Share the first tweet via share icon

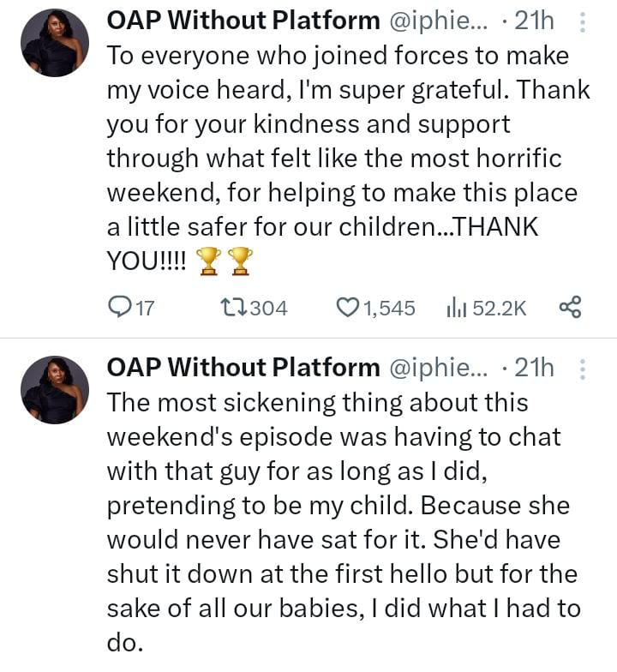571,307
